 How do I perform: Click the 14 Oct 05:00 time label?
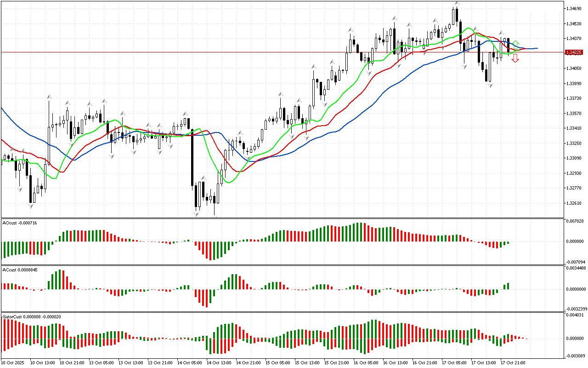tap(190, 362)
